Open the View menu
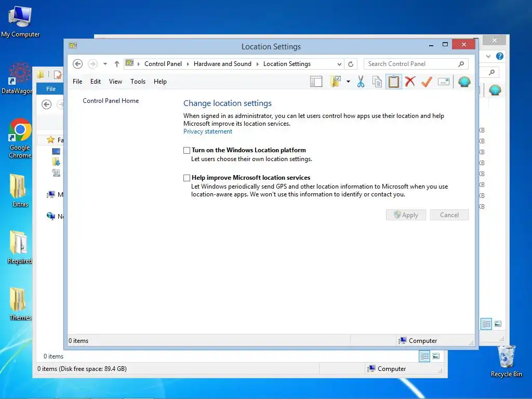The height and width of the screenshot is (399, 532). click(115, 82)
